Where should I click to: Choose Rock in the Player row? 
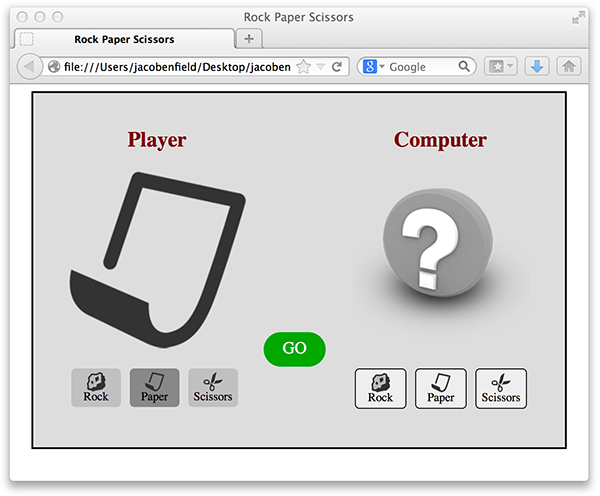[x=96, y=387]
